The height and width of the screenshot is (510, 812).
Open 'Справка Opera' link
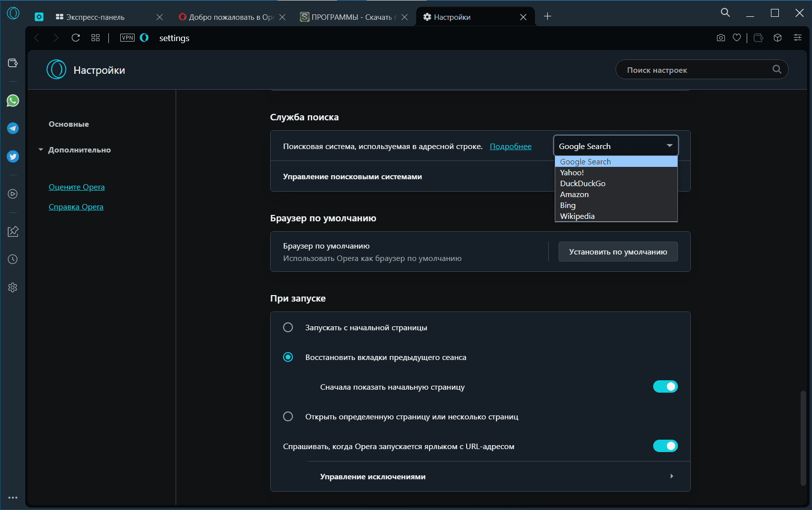76,207
